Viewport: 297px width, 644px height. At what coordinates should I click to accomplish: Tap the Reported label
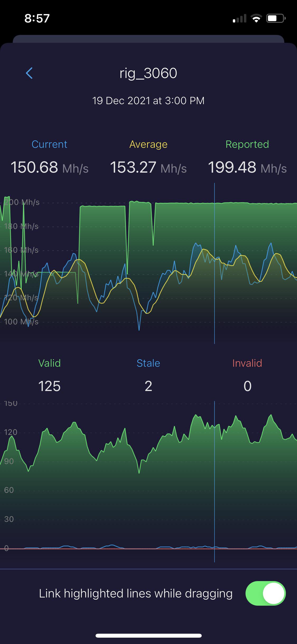click(x=247, y=144)
